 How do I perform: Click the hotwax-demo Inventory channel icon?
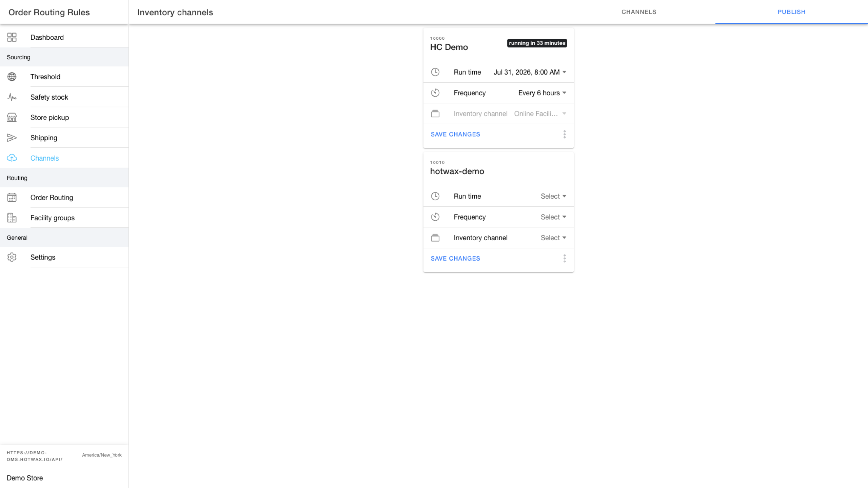435,238
